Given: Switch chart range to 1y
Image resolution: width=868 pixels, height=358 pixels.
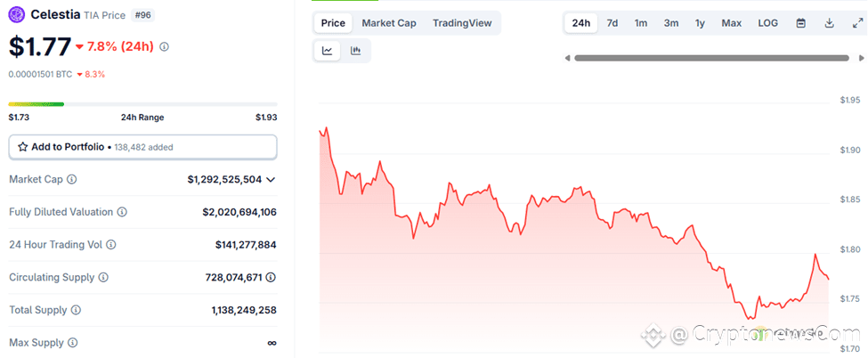Looking at the screenshot, I should click(x=701, y=23).
